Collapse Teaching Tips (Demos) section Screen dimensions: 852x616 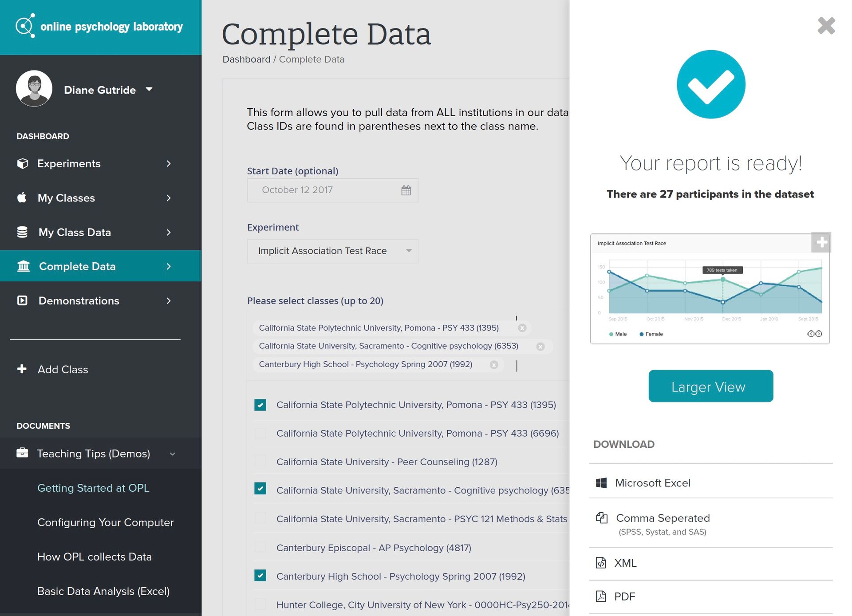pyautogui.click(x=172, y=454)
